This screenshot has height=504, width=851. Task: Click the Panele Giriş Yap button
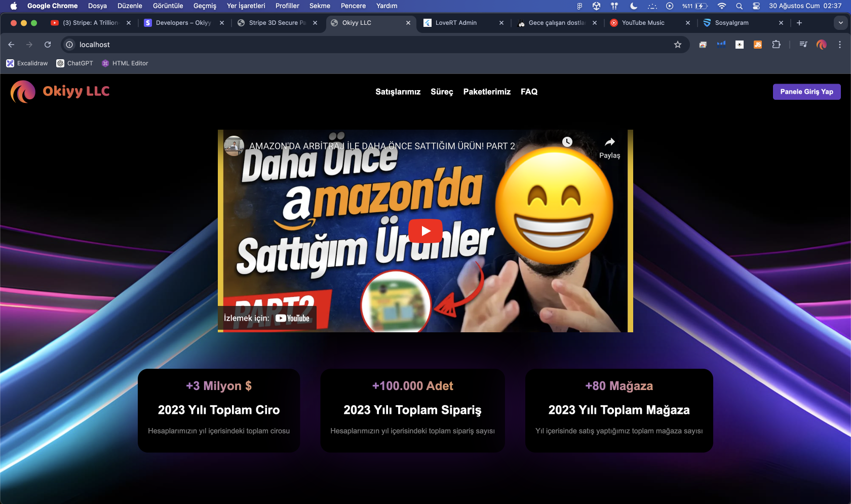pos(807,92)
